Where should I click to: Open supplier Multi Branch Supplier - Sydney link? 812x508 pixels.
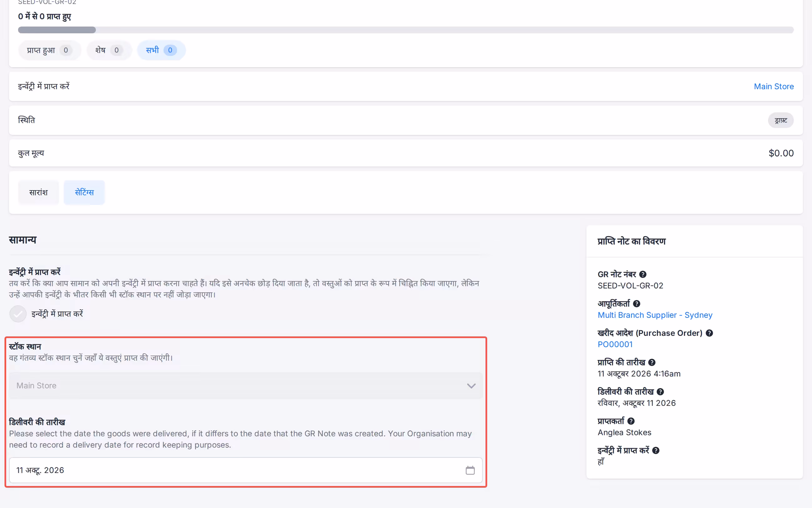click(x=655, y=315)
